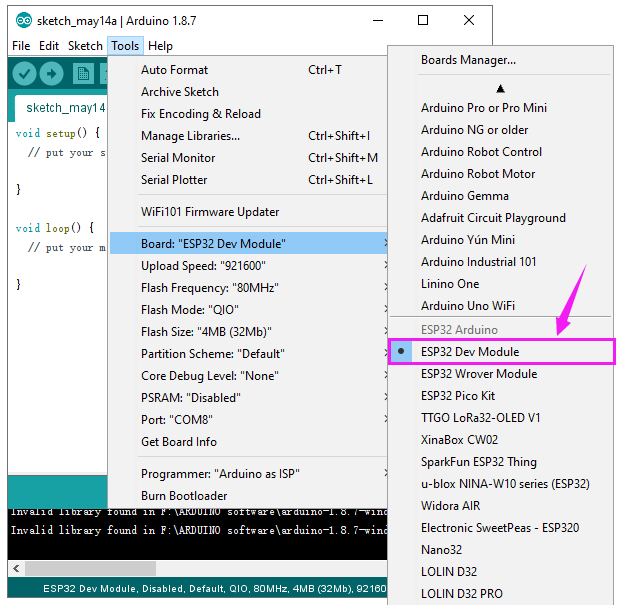
Task: Select Burn Bootloader
Action: (x=249, y=495)
